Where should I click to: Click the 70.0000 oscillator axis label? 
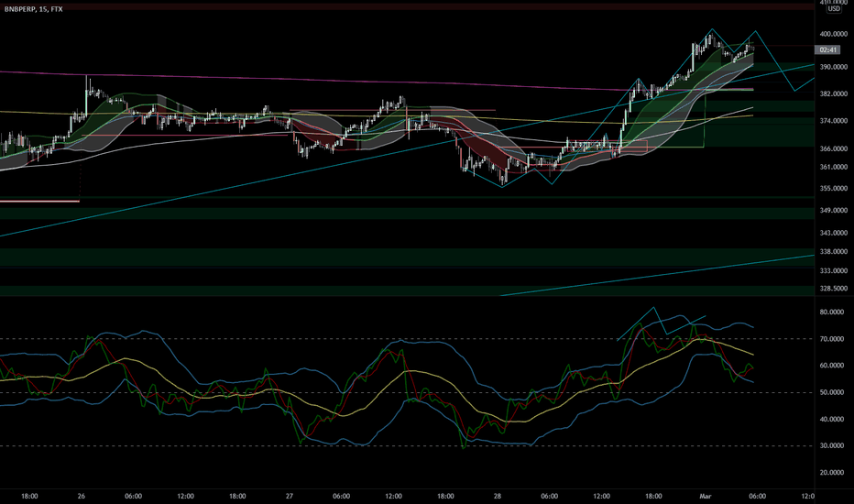832,339
